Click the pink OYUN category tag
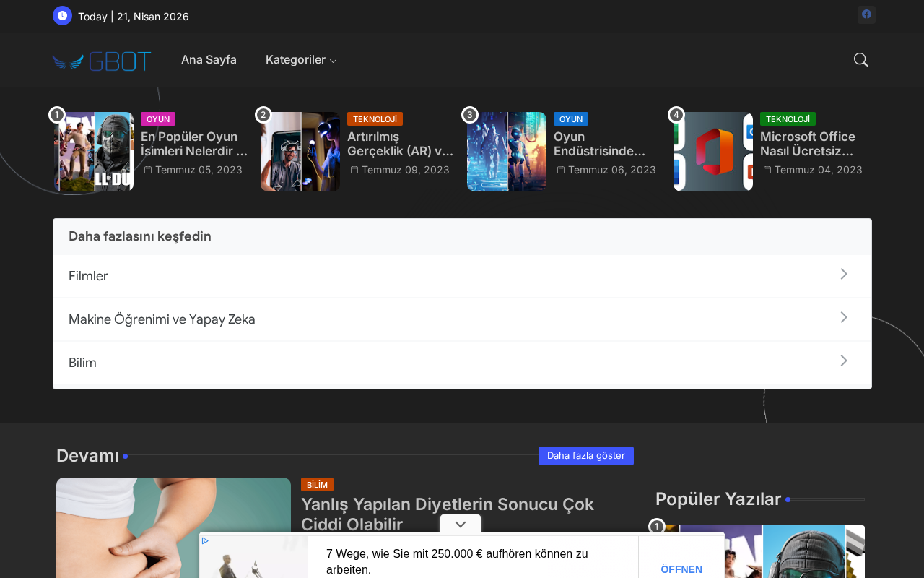This screenshot has height=578, width=924. tap(157, 119)
